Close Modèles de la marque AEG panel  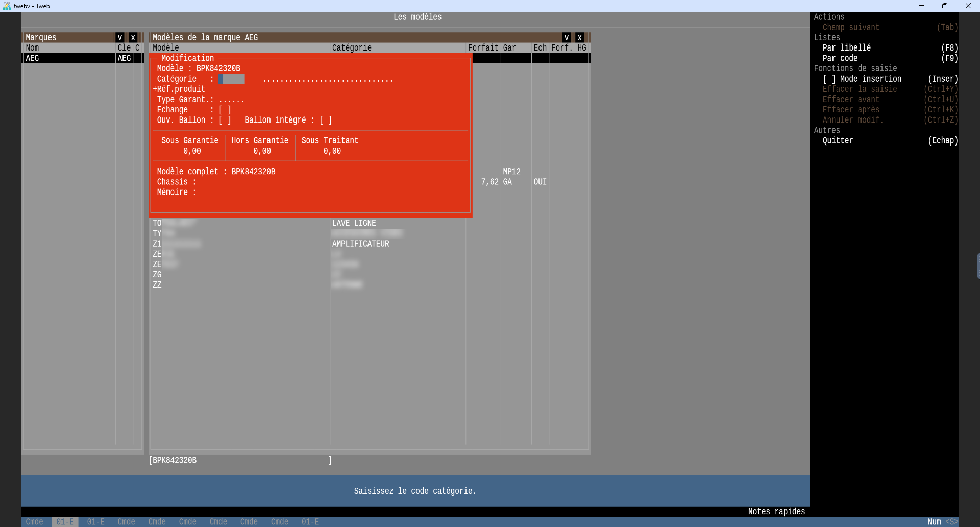(580, 38)
